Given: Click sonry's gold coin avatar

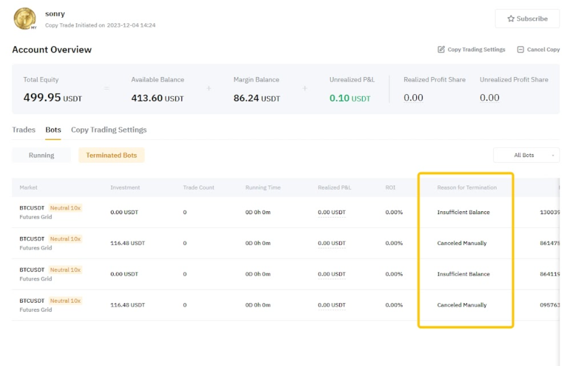Looking at the screenshot, I should [x=25, y=18].
